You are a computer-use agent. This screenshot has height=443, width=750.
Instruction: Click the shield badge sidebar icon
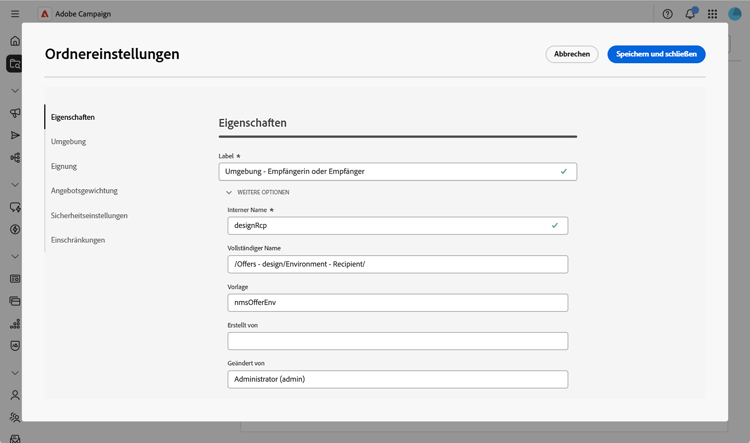click(x=15, y=346)
